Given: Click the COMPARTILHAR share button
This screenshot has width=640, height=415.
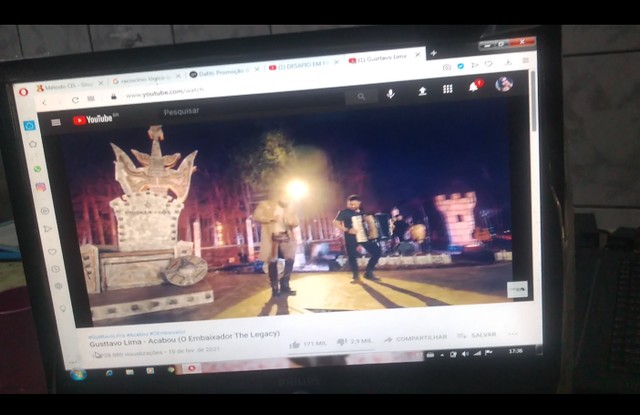Looking at the screenshot, I should 416,338.
